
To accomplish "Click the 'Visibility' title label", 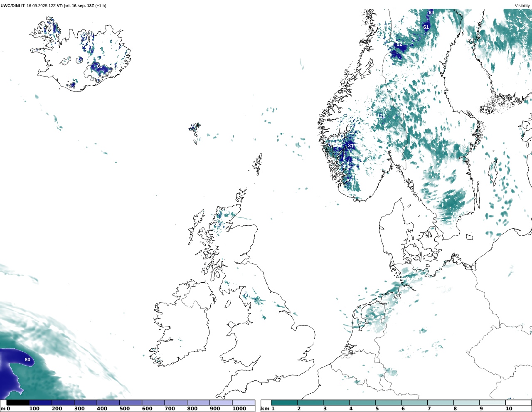I will [522, 6].
